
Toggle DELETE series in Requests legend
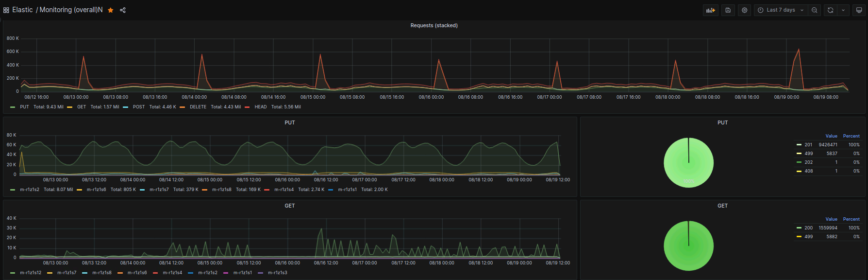(198, 107)
